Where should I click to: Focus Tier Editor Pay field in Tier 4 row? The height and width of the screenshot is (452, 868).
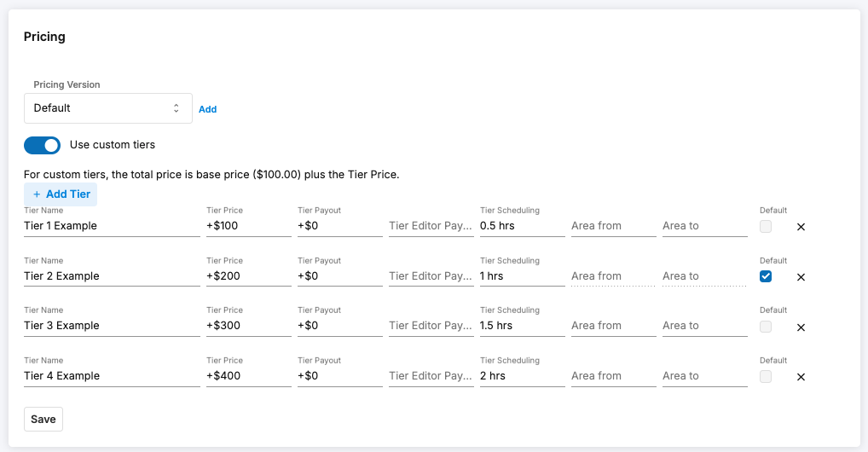point(431,375)
